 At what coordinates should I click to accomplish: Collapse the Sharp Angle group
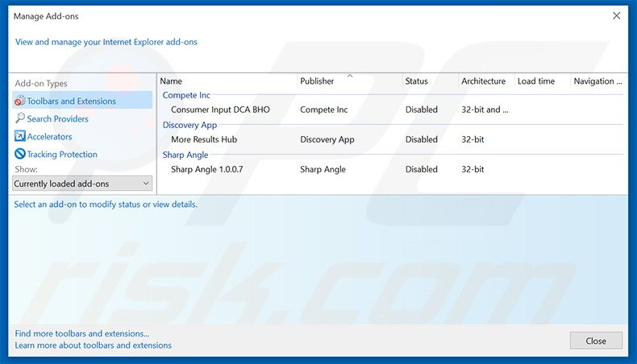coord(185,155)
